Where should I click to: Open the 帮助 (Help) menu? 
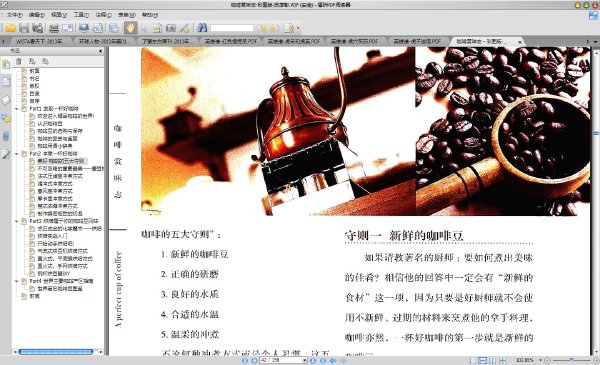150,15
